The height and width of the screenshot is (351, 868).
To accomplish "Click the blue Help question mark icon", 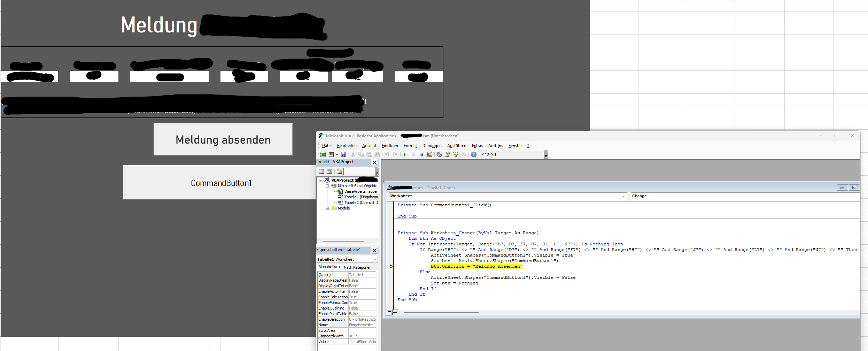I will click(474, 154).
